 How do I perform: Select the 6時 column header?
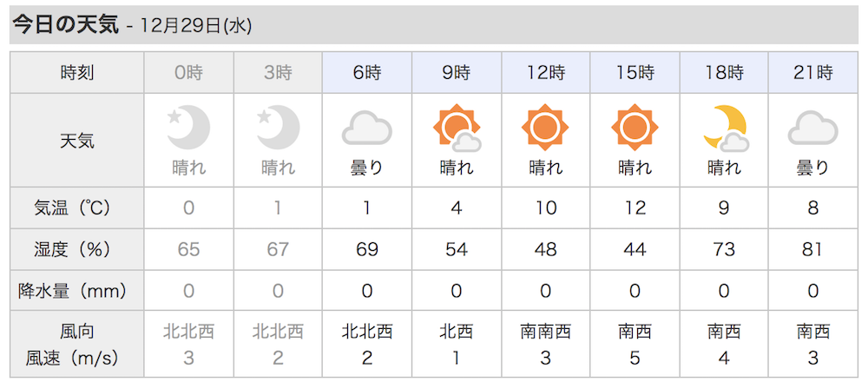point(367,73)
